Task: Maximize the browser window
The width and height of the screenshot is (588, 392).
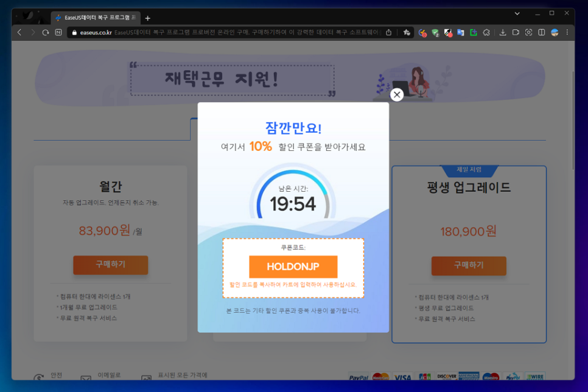Action: (552, 13)
